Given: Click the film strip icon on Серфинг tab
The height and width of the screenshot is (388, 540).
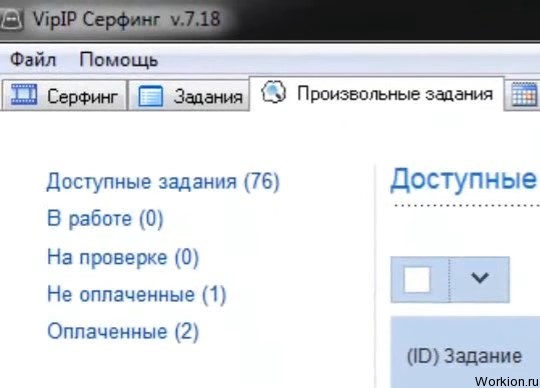Looking at the screenshot, I should click(x=24, y=94).
